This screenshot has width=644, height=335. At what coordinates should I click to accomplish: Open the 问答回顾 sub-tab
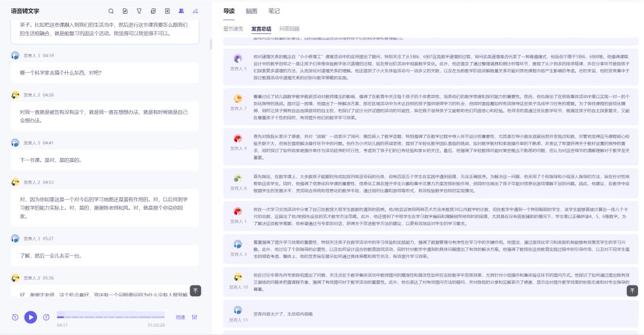pyautogui.click(x=290, y=29)
